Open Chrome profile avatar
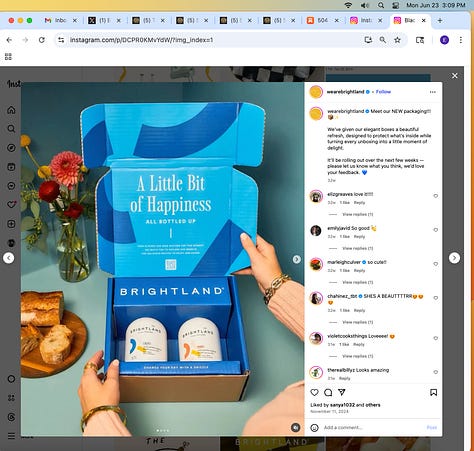The width and height of the screenshot is (474, 451). click(444, 40)
